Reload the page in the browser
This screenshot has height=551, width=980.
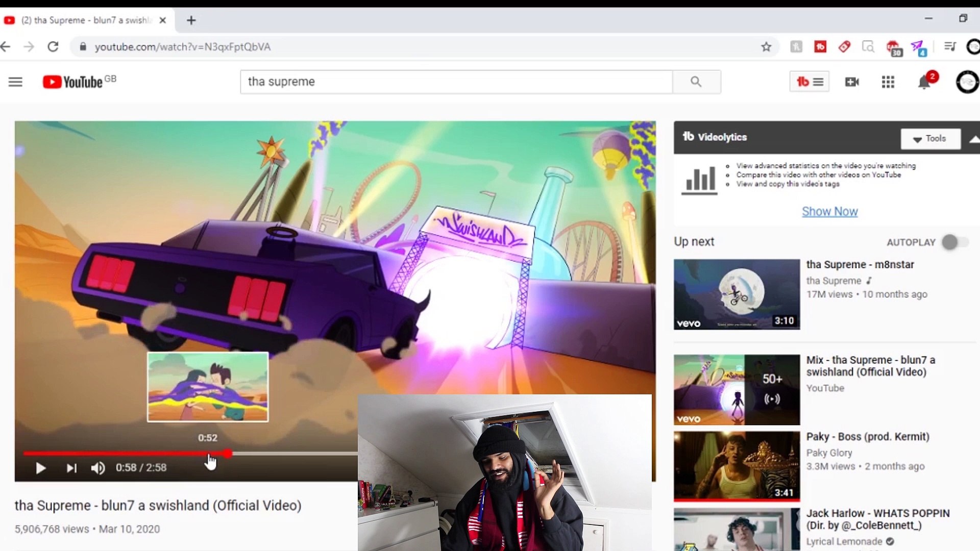click(x=53, y=47)
